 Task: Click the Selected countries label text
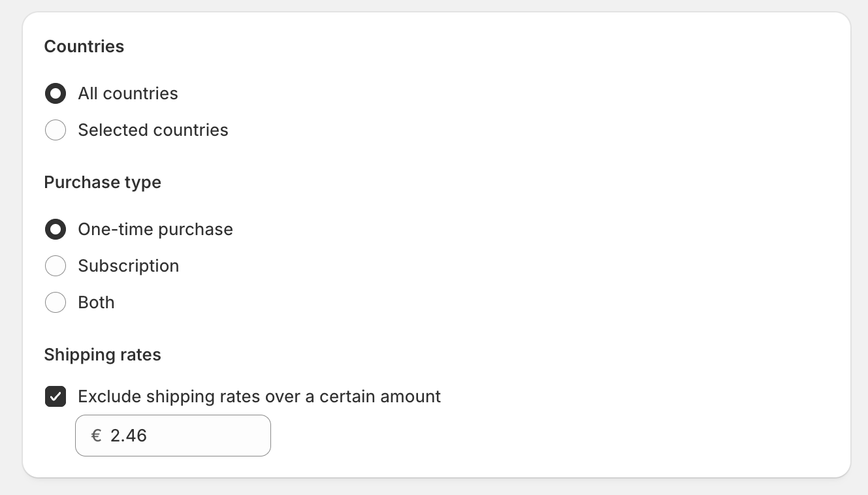(x=153, y=130)
